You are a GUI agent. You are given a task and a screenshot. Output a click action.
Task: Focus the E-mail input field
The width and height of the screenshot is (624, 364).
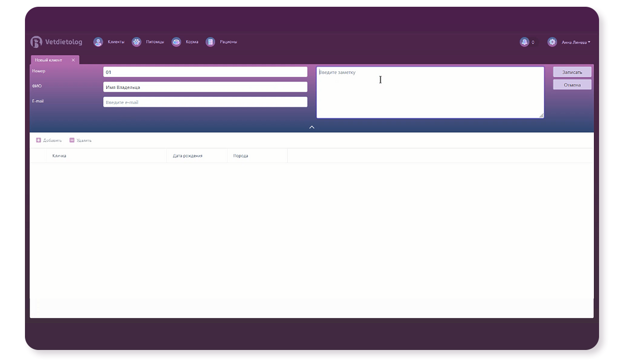[205, 102]
